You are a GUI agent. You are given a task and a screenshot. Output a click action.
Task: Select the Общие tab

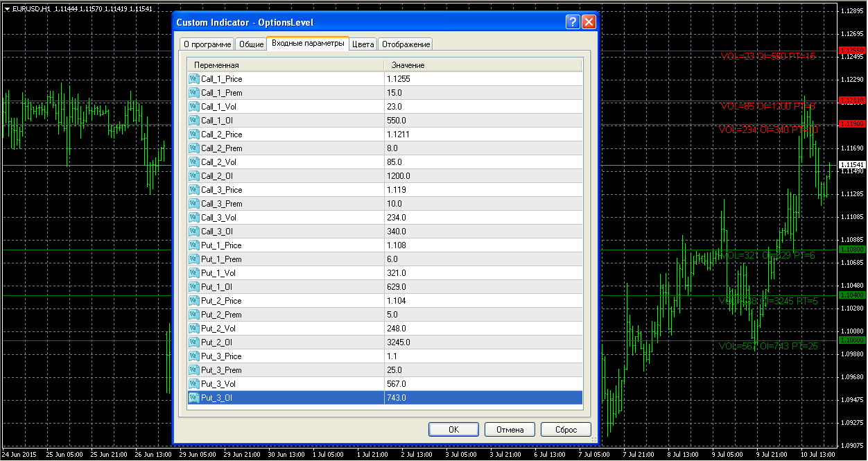(x=251, y=44)
